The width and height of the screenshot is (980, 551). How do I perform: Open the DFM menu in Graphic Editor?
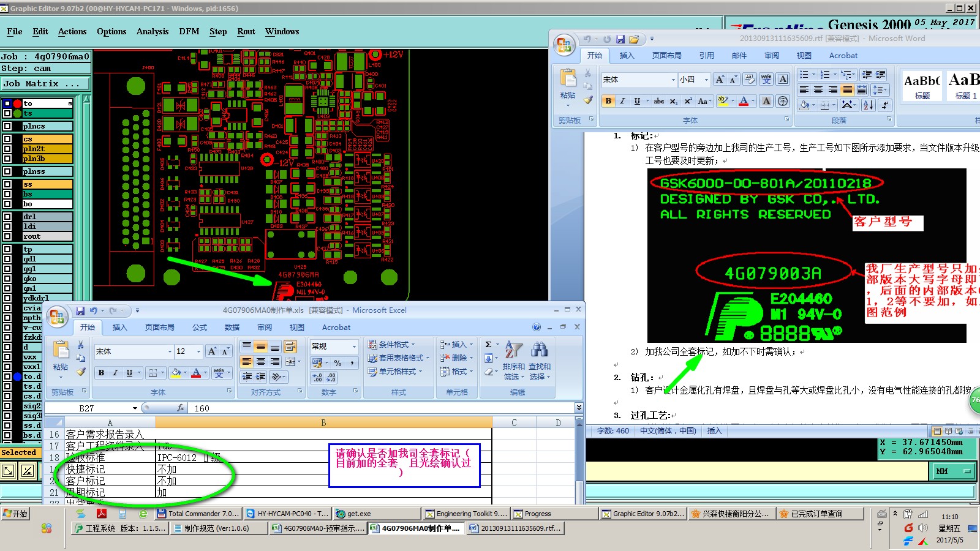[x=189, y=31]
